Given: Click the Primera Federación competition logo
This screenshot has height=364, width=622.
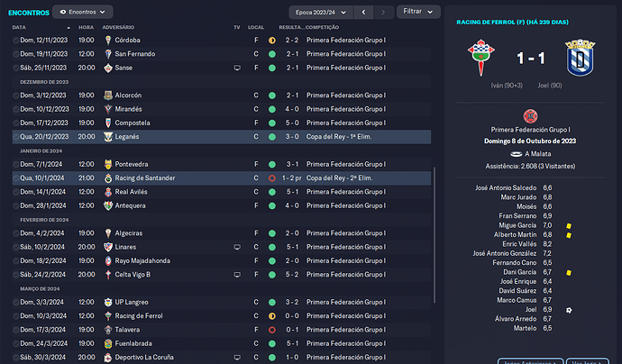Looking at the screenshot, I should click(x=530, y=116).
